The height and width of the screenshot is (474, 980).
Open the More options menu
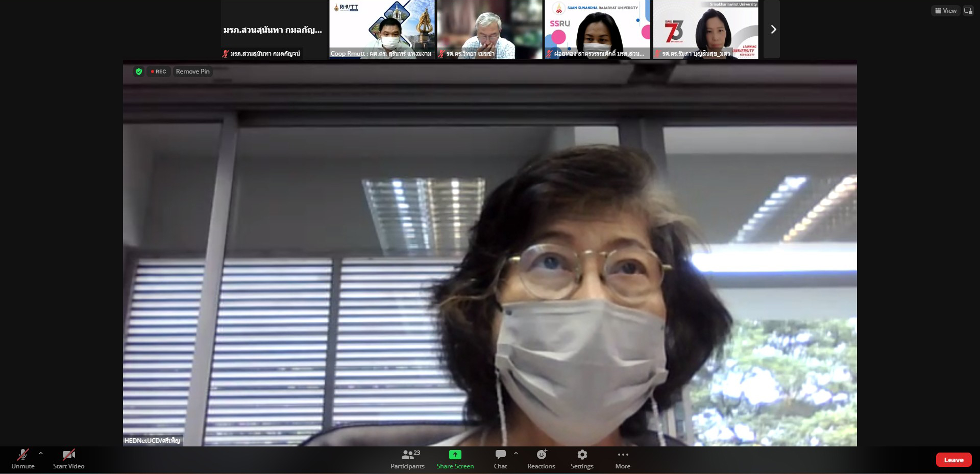(623, 459)
